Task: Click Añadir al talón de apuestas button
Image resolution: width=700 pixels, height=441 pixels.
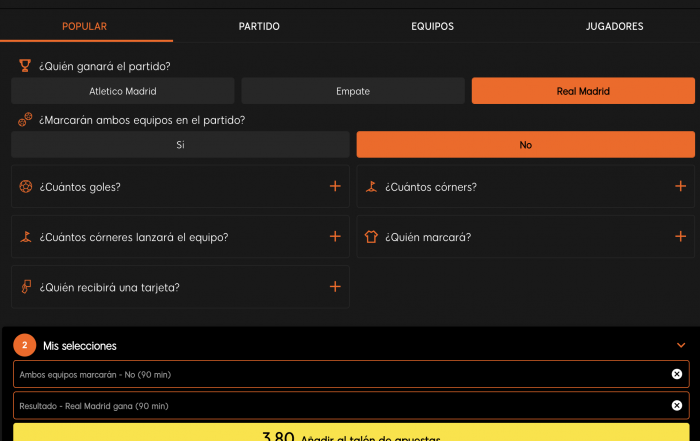Action: tap(351, 433)
